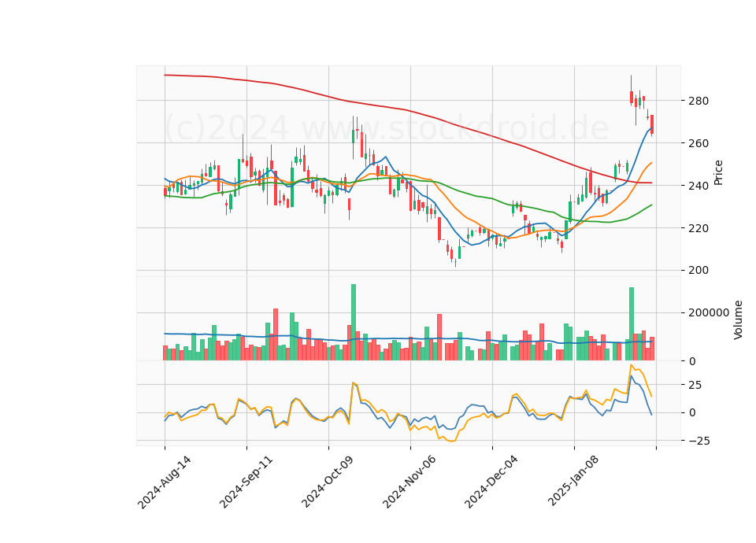Select the 220 price tick label

[x=699, y=228]
